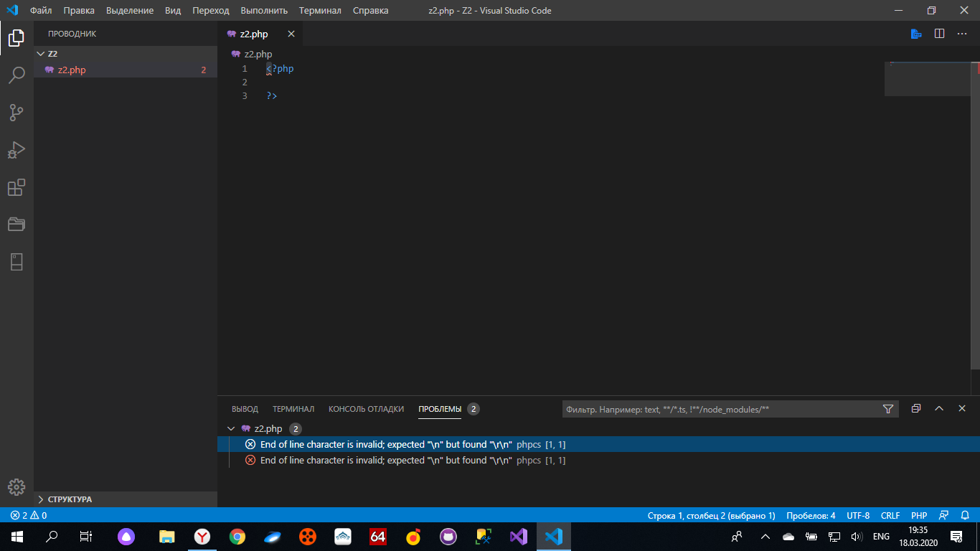The width and height of the screenshot is (980, 551).
Task: Show hidden tray icons chevron
Action: 765,536
